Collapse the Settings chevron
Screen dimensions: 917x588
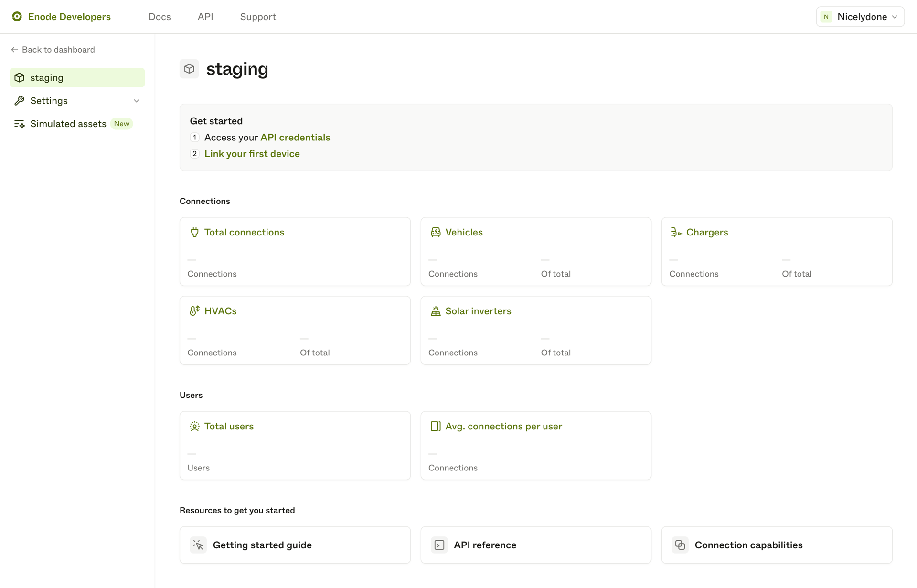137,101
